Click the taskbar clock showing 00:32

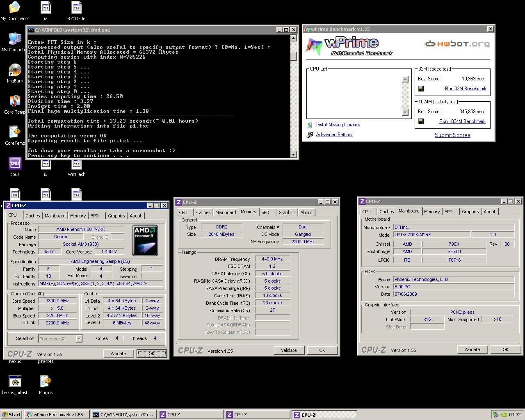coord(515,415)
